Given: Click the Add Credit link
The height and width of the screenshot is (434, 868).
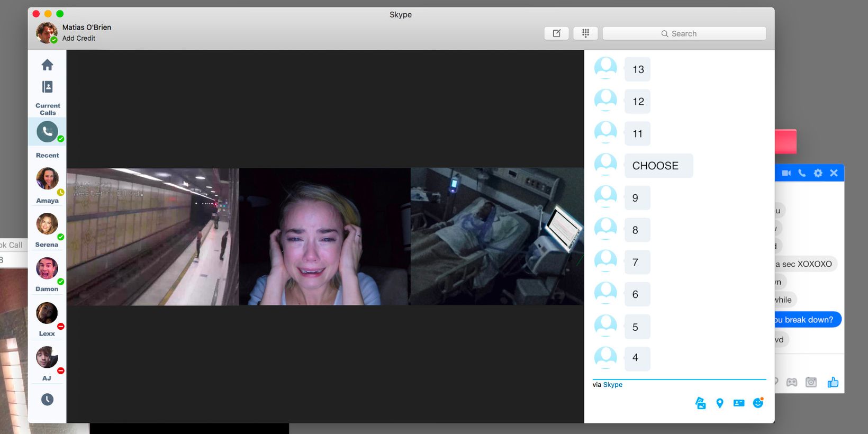Looking at the screenshot, I should click(79, 38).
